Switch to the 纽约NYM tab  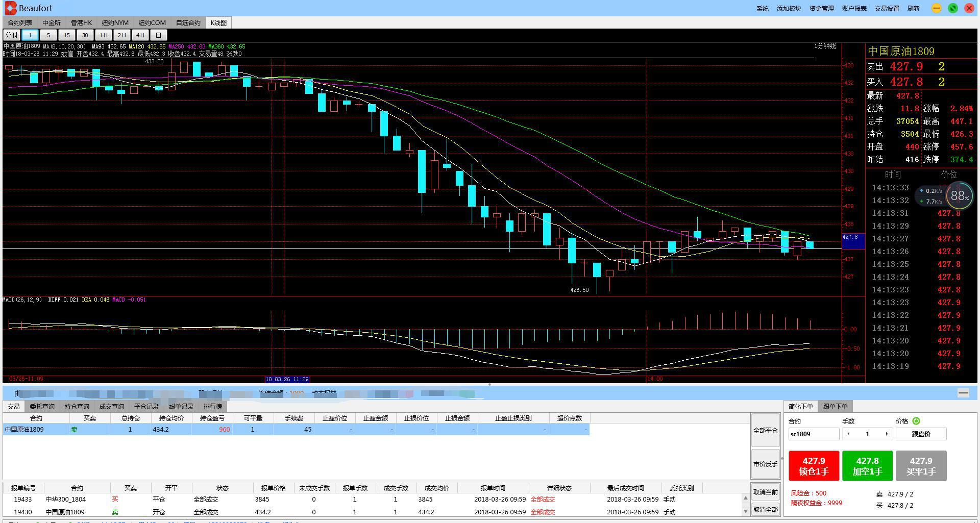[115, 22]
